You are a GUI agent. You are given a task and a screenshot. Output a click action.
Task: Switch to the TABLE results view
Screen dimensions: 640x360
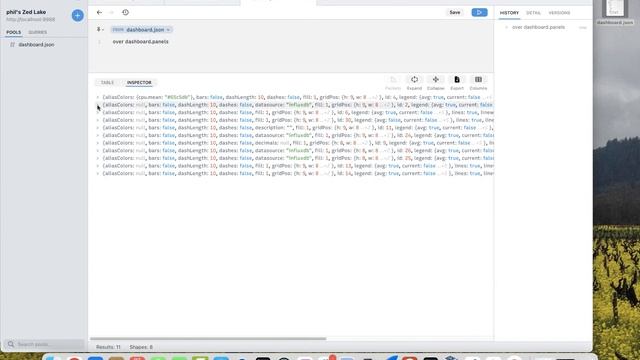[x=107, y=82]
